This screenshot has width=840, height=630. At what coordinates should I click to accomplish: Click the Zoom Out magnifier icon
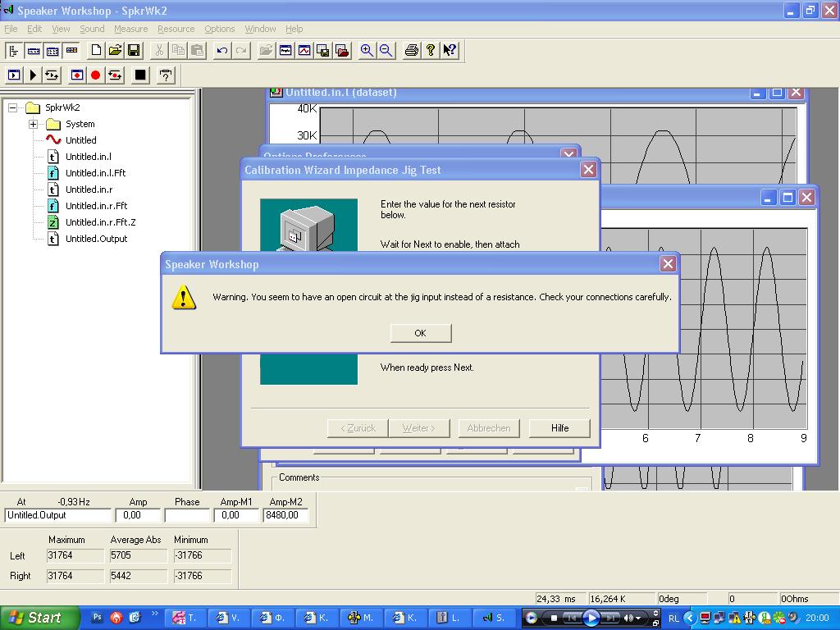click(x=386, y=51)
